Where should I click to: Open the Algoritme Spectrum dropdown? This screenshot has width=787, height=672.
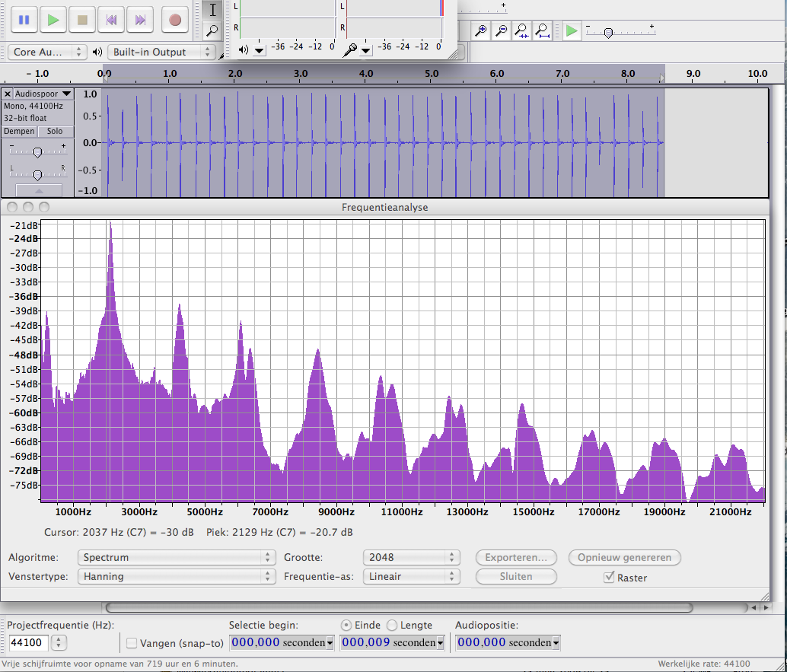pyautogui.click(x=176, y=557)
